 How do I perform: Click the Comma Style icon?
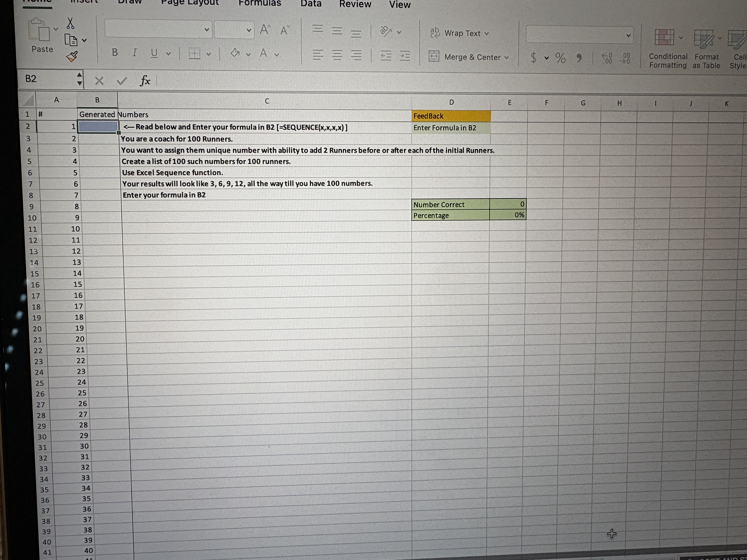(579, 58)
